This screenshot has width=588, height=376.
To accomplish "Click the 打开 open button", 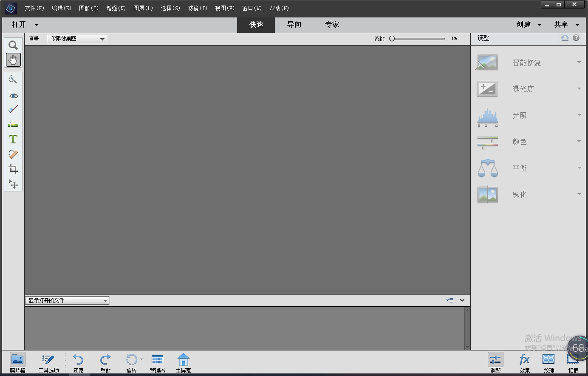I will pyautogui.click(x=19, y=25).
